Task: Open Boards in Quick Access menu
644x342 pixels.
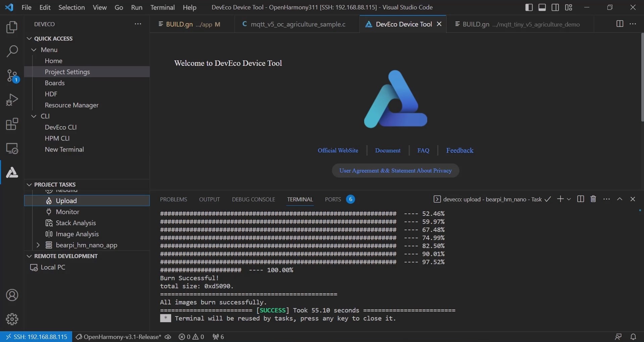Action: [87, 83]
